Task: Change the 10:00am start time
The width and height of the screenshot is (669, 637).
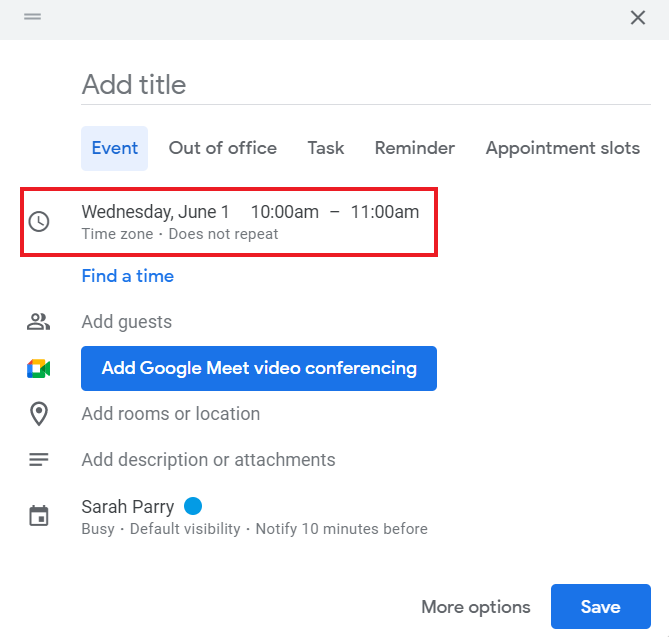Action: [x=285, y=212]
